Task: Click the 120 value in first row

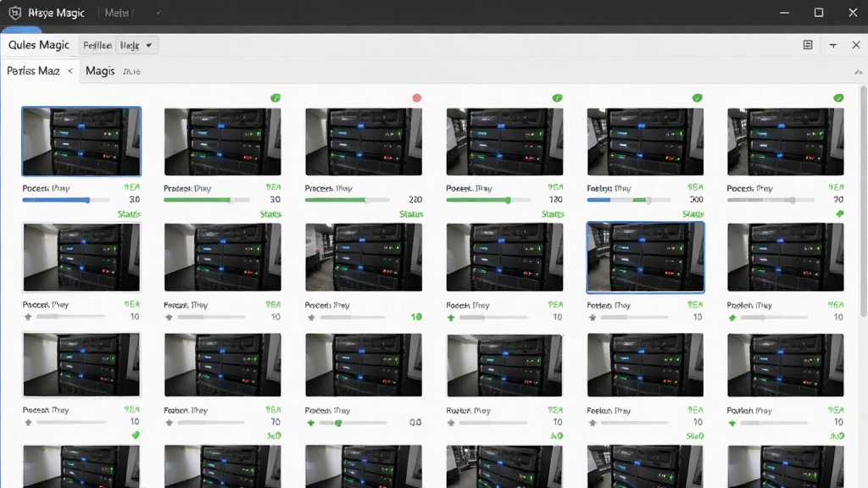Action: point(556,200)
